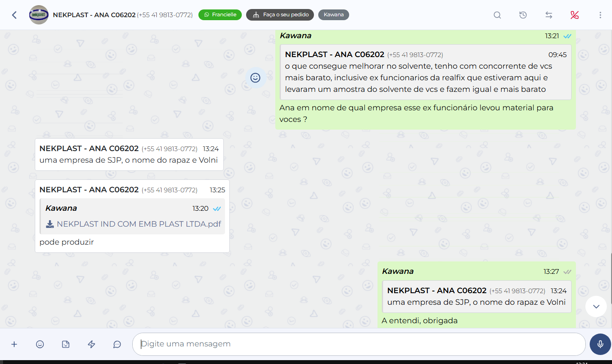Screen dimensions: 612x364
Task: Open the three-dot more options menu
Action: point(600,15)
